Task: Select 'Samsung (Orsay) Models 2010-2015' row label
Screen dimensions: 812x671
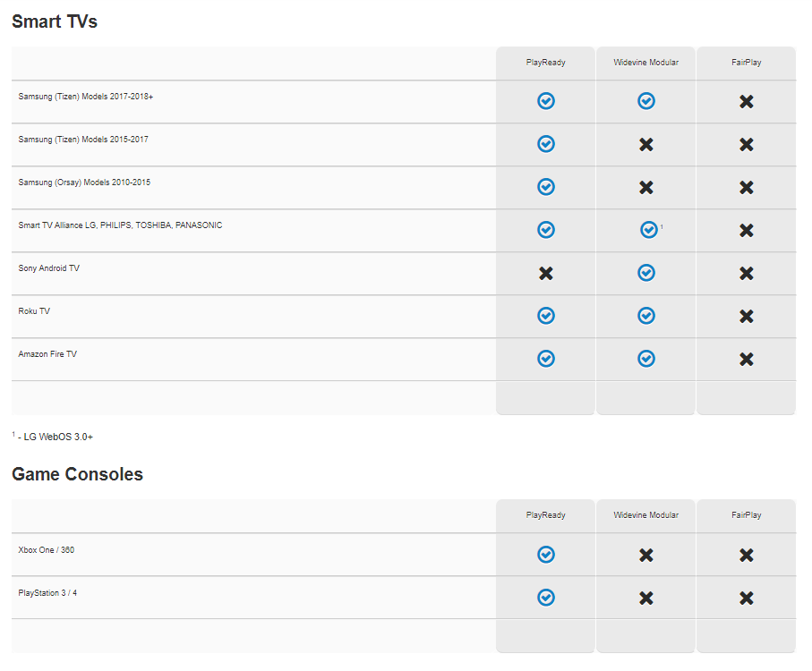Action: click(84, 183)
